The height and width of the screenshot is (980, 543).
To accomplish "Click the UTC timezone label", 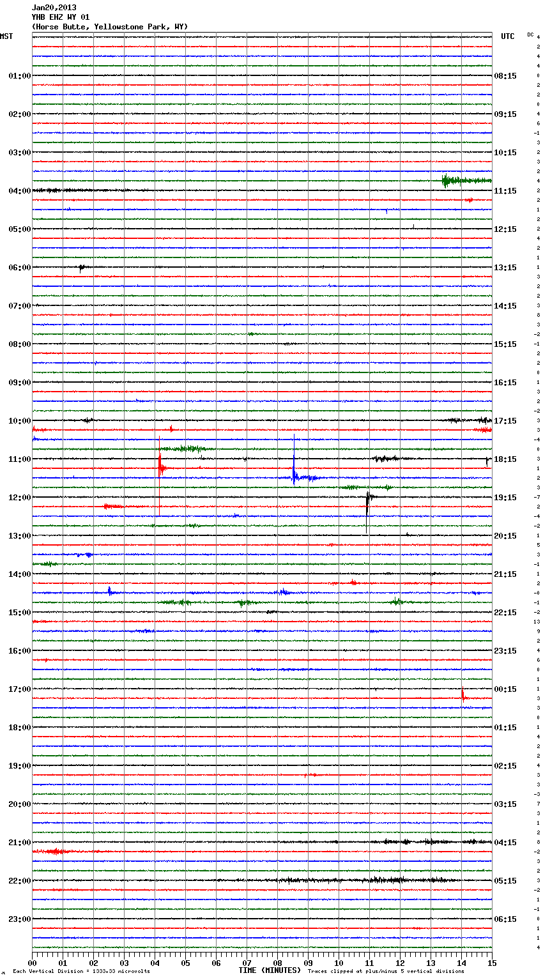I will [x=507, y=36].
